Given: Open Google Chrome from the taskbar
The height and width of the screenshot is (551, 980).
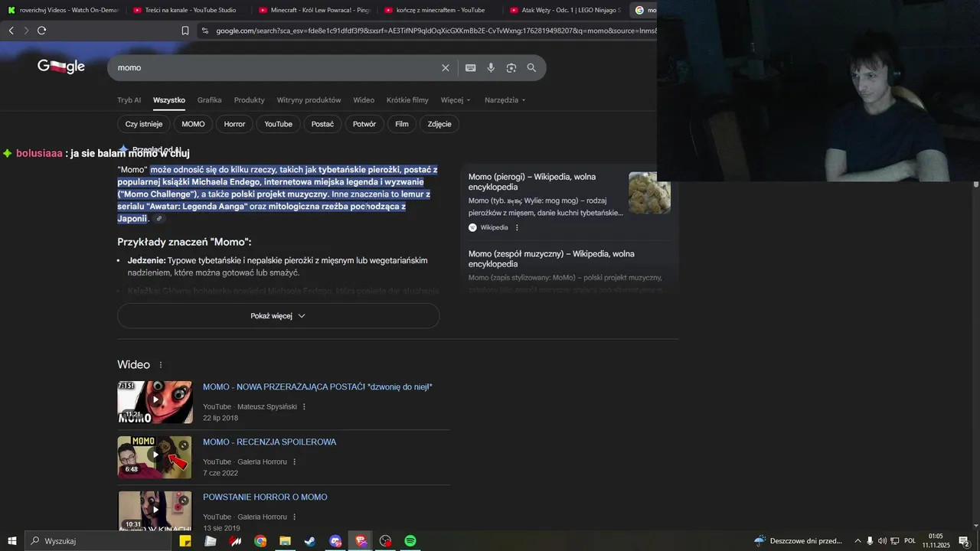Looking at the screenshot, I should 260,541.
